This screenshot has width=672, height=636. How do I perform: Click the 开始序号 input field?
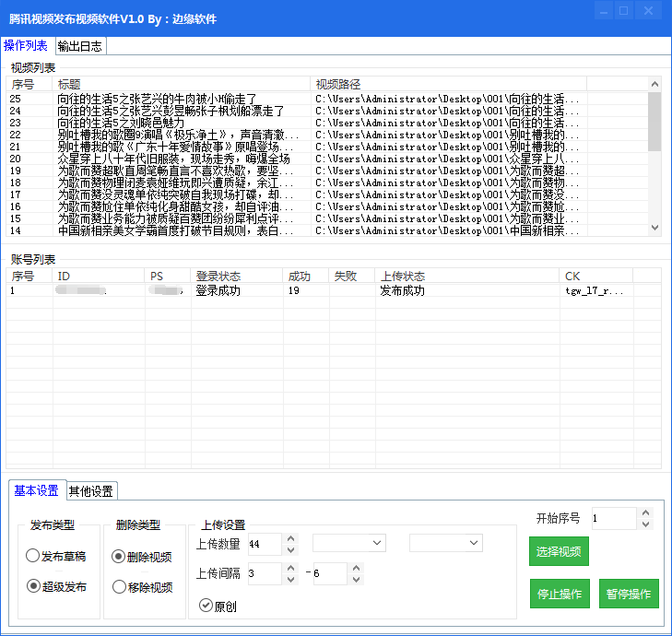[x=614, y=518]
